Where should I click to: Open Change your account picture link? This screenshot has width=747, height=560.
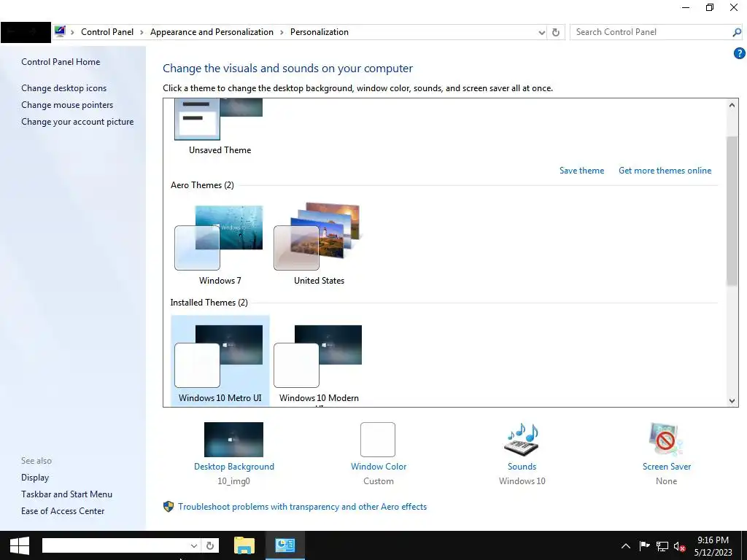[77, 122]
